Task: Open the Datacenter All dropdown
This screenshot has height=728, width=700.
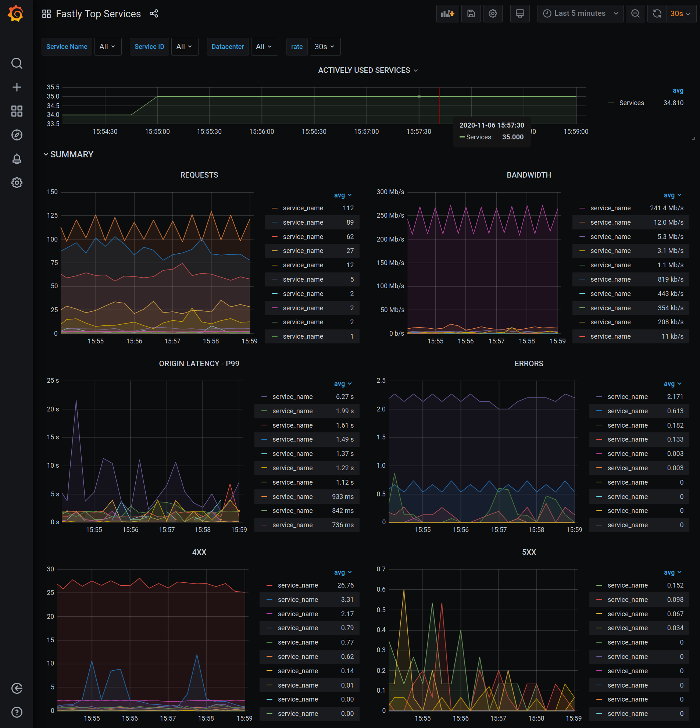Action: [264, 47]
